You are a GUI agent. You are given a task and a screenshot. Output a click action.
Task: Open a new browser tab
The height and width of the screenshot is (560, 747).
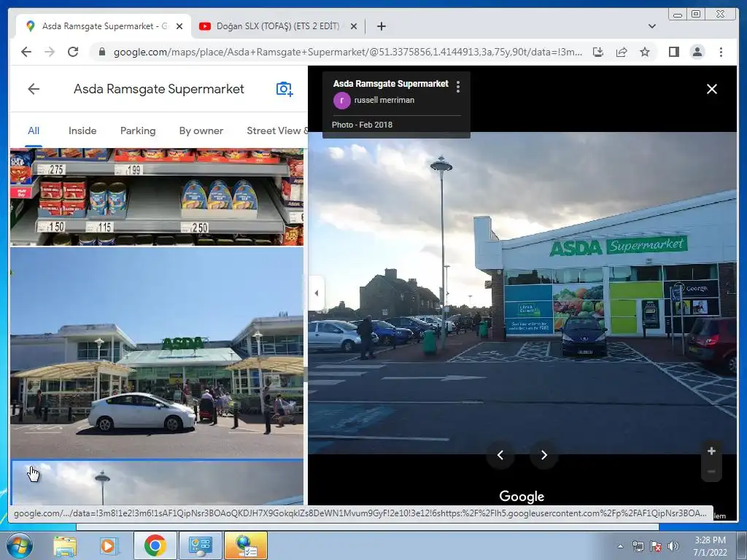coord(381,26)
